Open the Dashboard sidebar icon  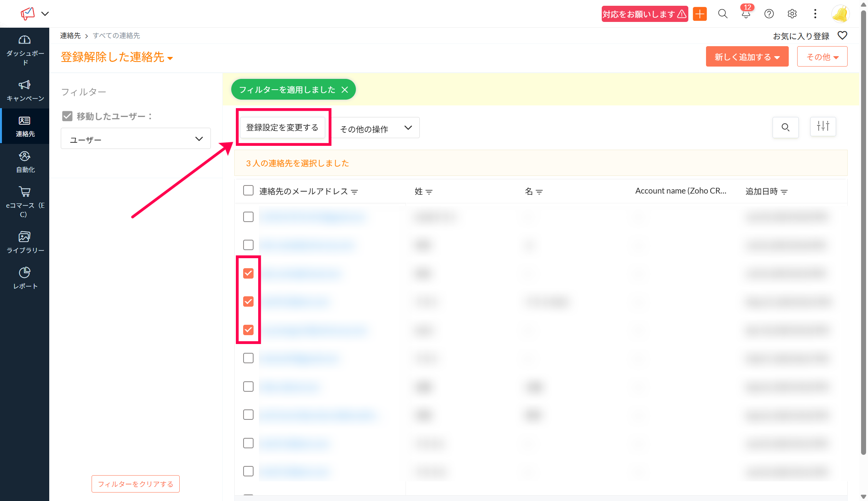(25, 40)
